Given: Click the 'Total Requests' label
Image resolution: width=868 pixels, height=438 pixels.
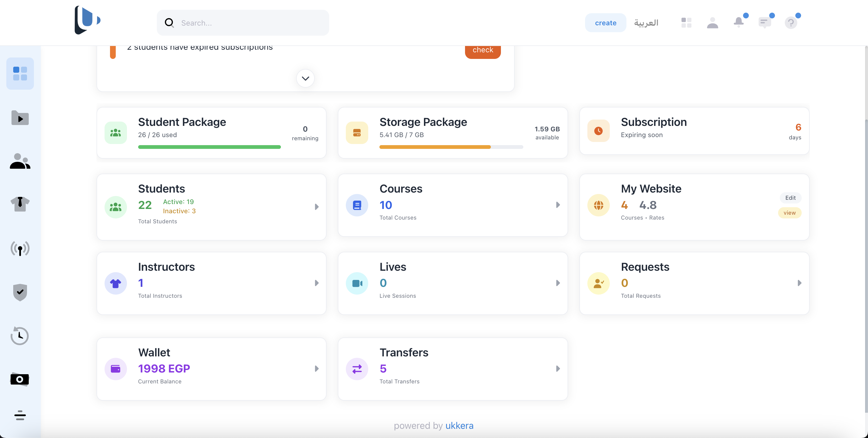Looking at the screenshot, I should (x=641, y=296).
